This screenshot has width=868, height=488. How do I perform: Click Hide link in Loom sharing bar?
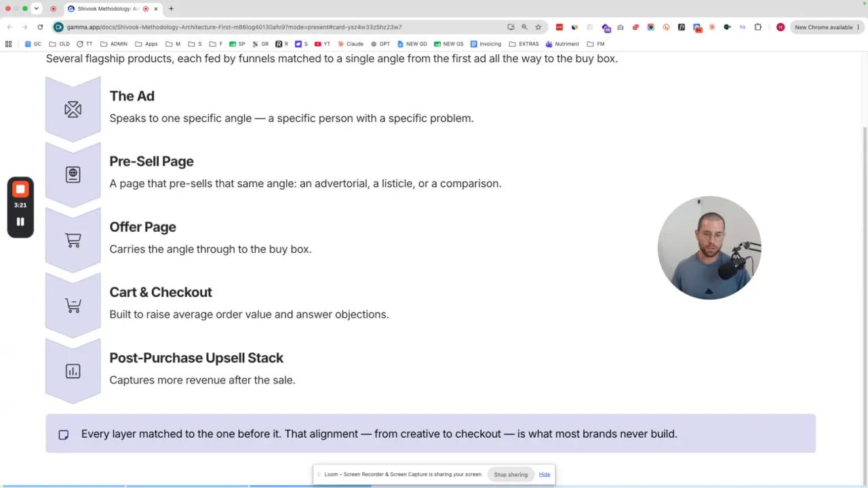pyautogui.click(x=545, y=474)
